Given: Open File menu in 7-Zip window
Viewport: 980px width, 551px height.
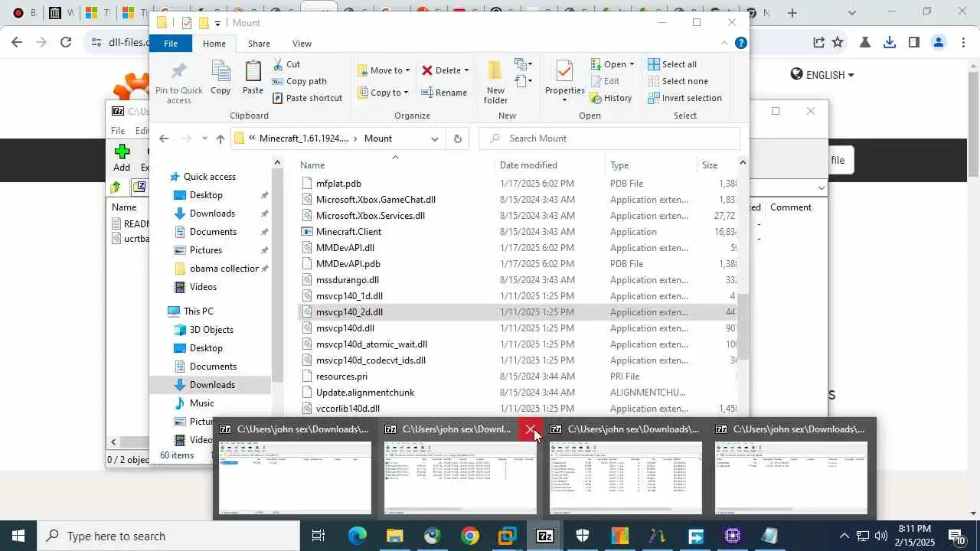Looking at the screenshot, I should 118,131.
